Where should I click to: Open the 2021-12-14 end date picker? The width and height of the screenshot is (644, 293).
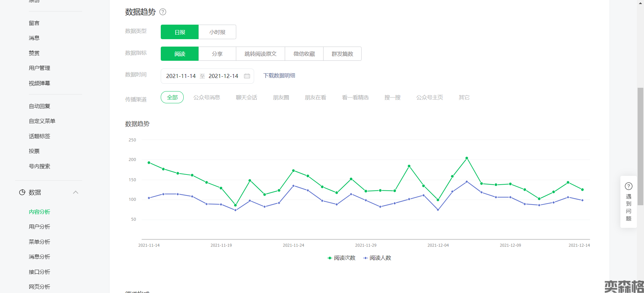coord(223,76)
